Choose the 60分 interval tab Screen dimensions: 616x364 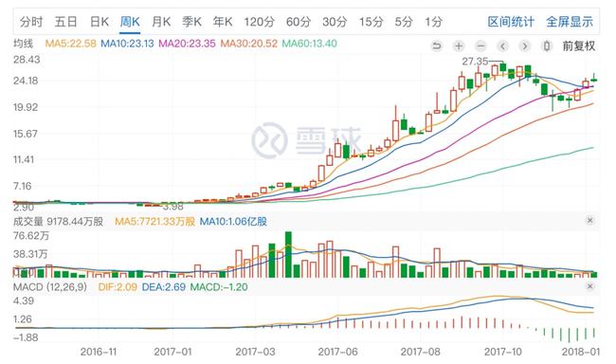[x=299, y=22]
